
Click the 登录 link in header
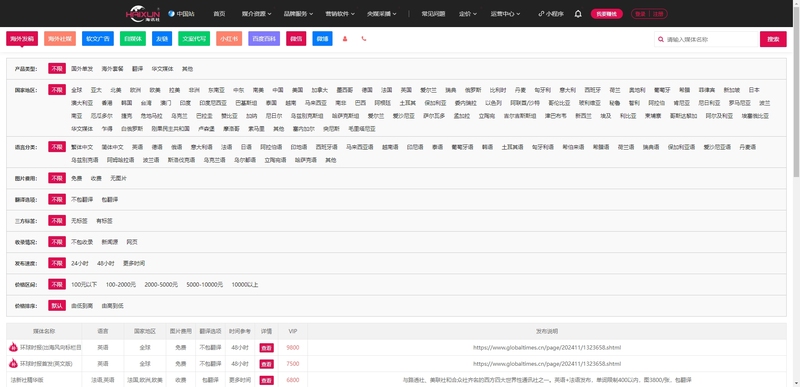point(640,14)
